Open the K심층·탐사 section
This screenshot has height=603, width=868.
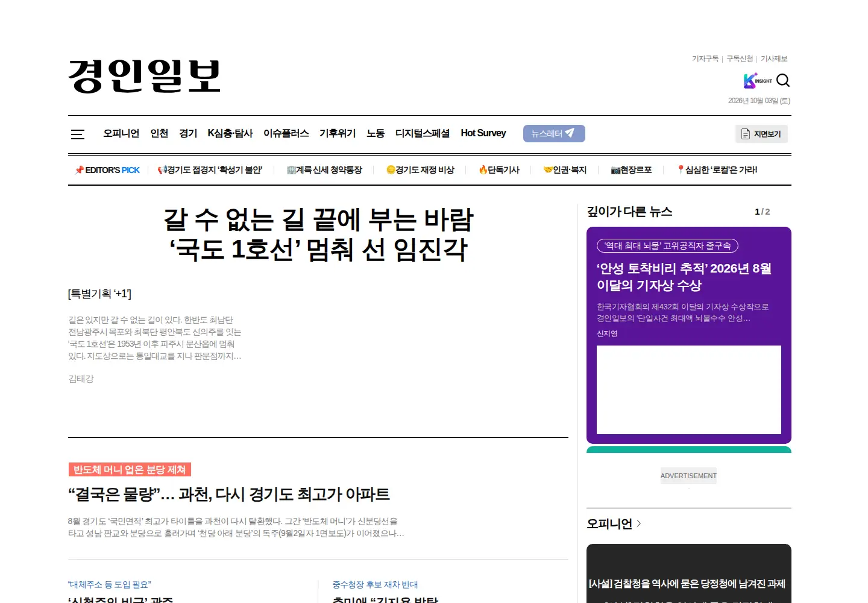(230, 133)
